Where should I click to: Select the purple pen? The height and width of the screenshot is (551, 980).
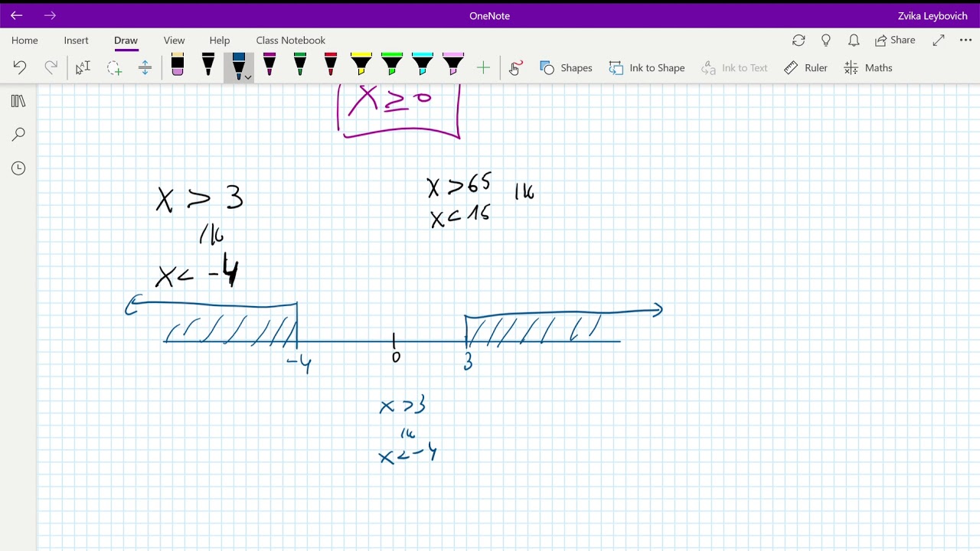269,66
